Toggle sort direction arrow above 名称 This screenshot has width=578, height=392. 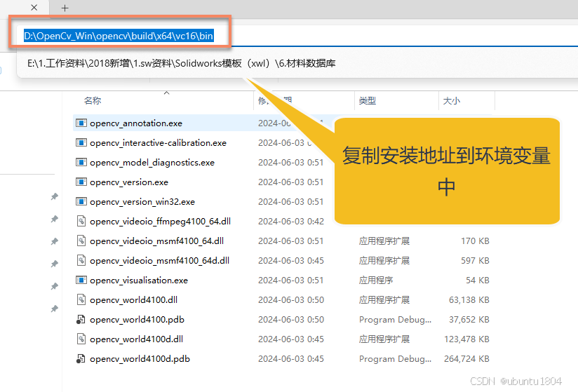167,93
